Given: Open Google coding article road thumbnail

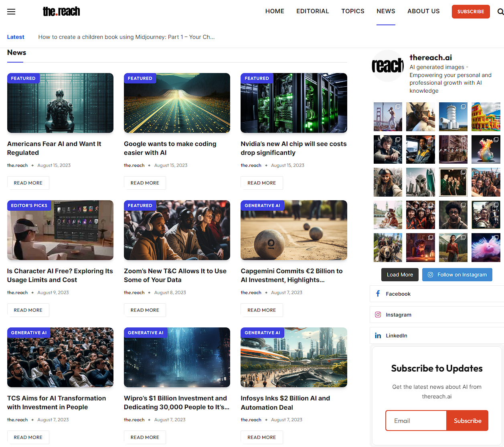Looking at the screenshot, I should point(177,103).
